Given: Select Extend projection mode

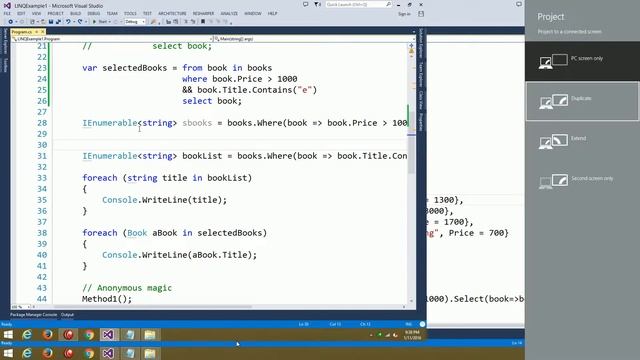Looking at the screenshot, I should coord(582,141).
